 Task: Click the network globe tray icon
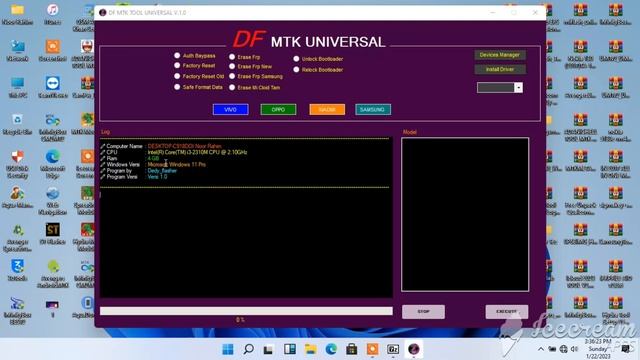(564, 349)
